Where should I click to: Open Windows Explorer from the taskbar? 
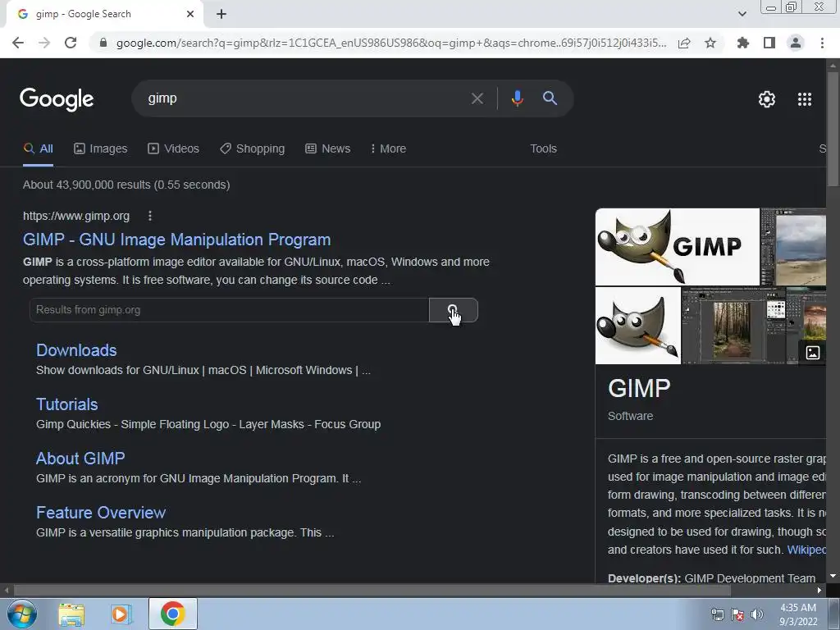coord(71,614)
